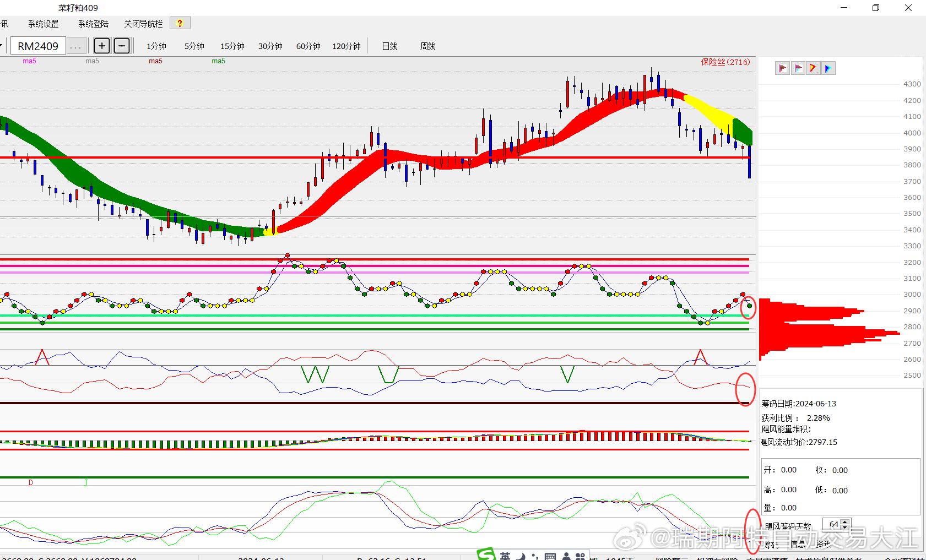Open the contract selector ellipsis button
This screenshot has width=926, height=560.
(x=76, y=46)
